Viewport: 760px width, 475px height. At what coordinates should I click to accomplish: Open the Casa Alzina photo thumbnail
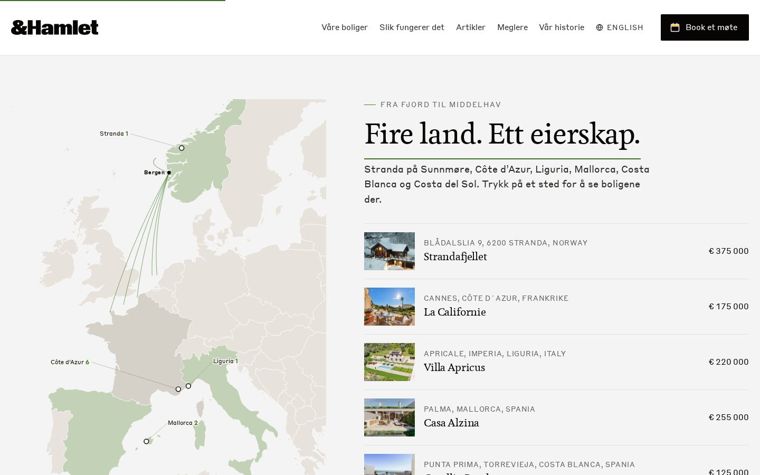point(389,417)
